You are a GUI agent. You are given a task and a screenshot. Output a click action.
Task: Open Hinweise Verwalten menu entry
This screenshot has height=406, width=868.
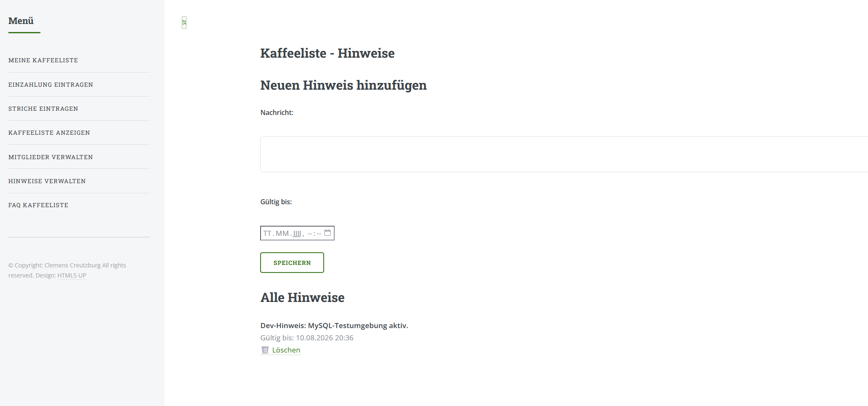click(47, 181)
